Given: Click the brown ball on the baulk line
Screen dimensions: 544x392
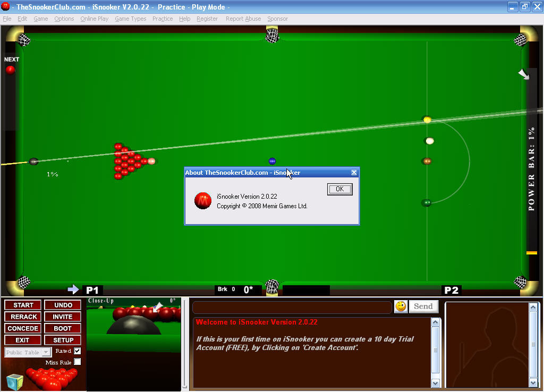Looking at the screenshot, I should (427, 161).
